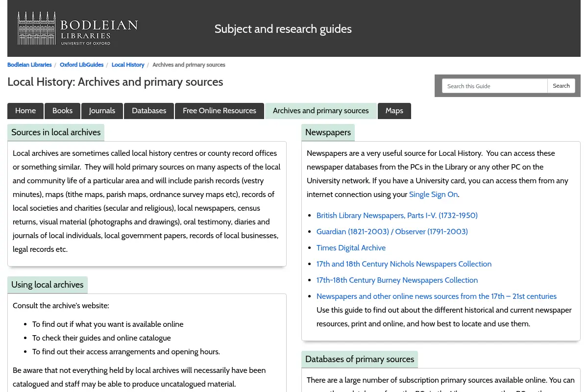The width and height of the screenshot is (588, 392).
Task: Follow the Single Sign On link
Action: (x=433, y=195)
